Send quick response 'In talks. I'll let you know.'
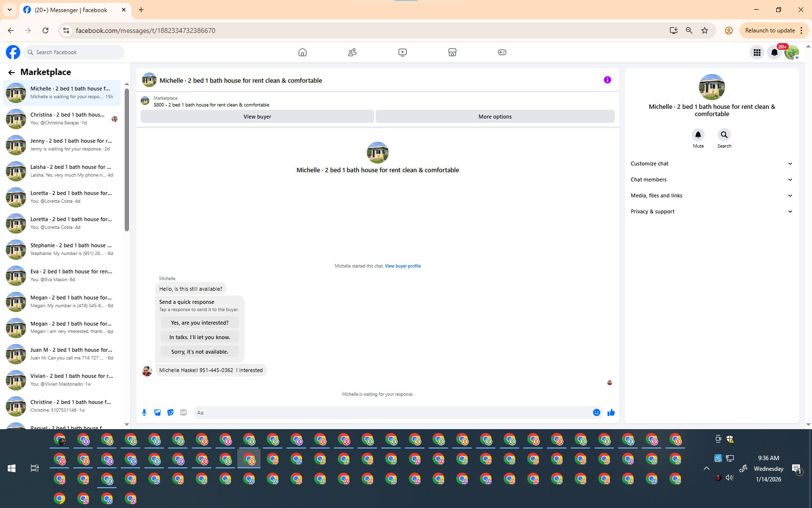Screen dimensions: 812x508 (200, 337)
